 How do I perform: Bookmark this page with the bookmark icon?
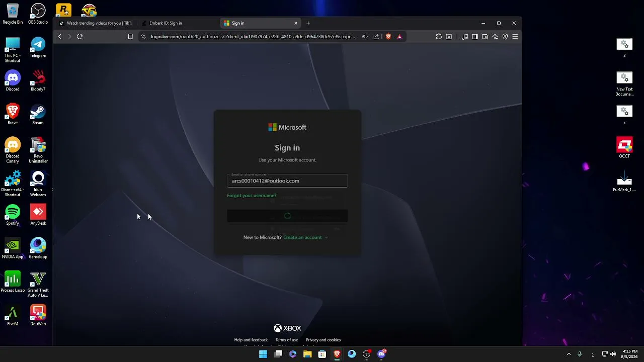coord(130,37)
